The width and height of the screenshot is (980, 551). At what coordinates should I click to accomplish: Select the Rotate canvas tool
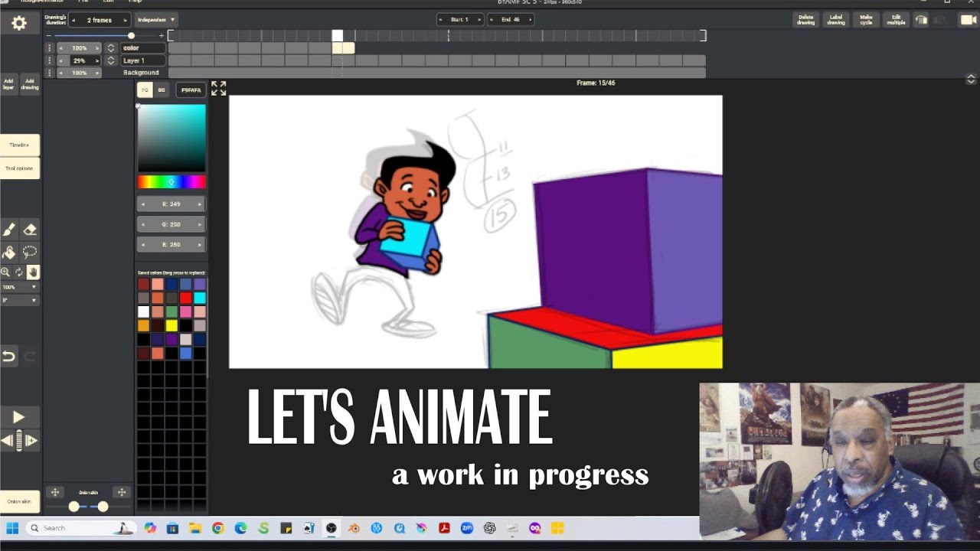click(19, 272)
